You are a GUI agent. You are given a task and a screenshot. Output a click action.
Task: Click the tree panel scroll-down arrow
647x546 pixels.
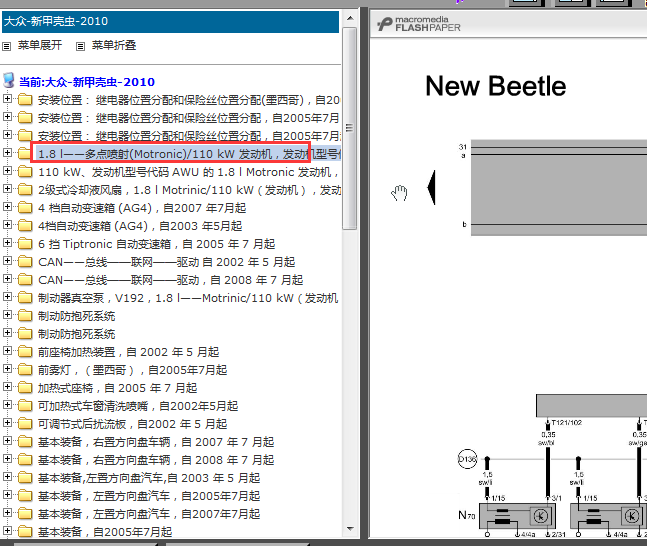click(x=350, y=529)
